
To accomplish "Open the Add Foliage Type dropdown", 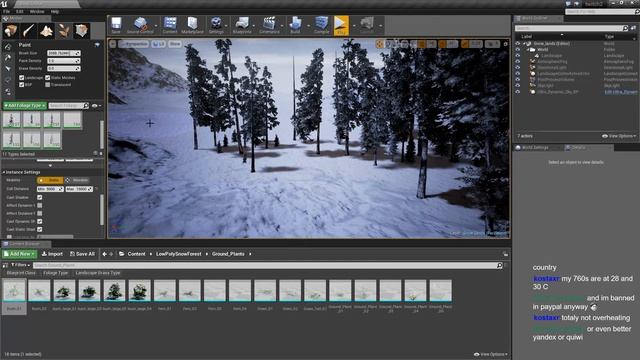I will 24,106.
